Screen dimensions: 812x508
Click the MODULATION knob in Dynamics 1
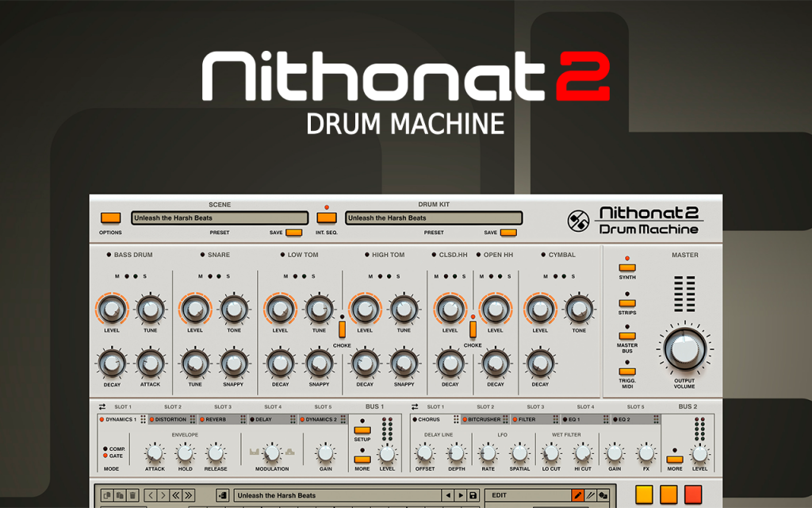click(272, 453)
